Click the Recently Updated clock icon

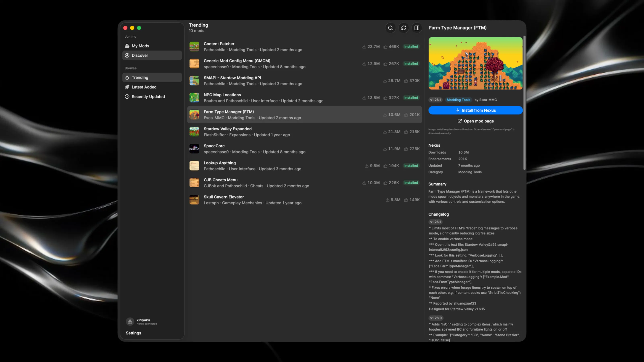[127, 97]
